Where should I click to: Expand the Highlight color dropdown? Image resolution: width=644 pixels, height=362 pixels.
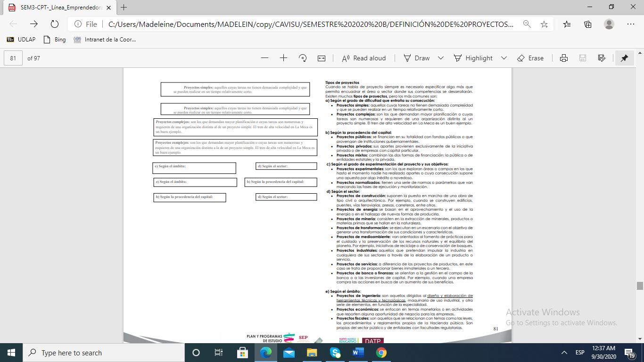tap(504, 58)
